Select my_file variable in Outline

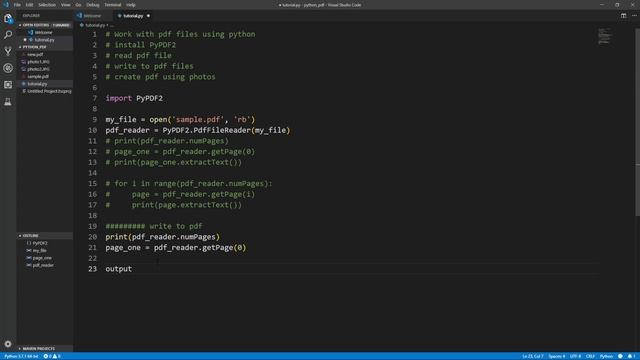click(39, 251)
